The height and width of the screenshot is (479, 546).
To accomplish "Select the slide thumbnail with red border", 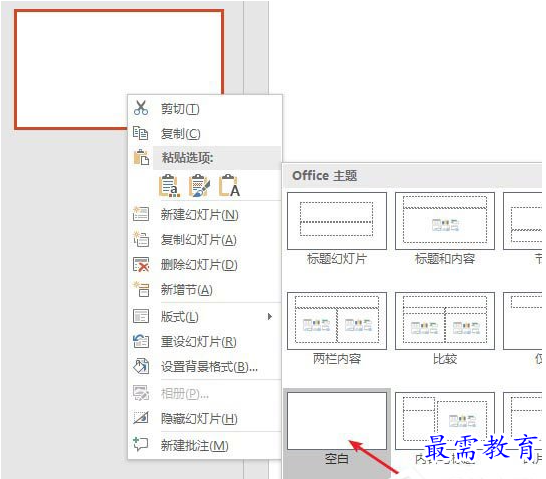I will tap(119, 70).
